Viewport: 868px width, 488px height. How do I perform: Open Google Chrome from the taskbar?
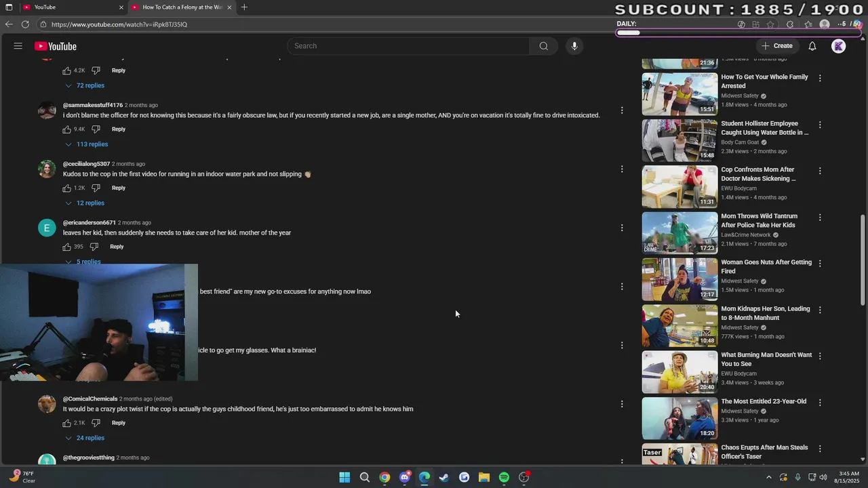click(x=384, y=477)
